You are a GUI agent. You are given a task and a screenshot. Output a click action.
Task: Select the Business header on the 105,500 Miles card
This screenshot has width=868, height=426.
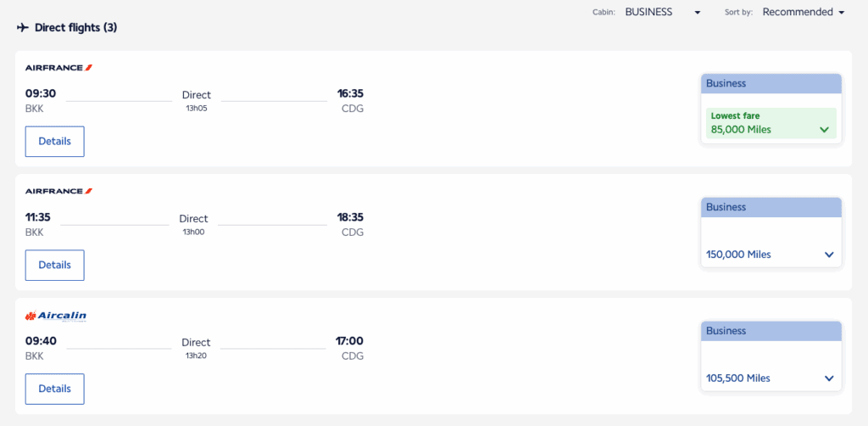[x=771, y=331]
